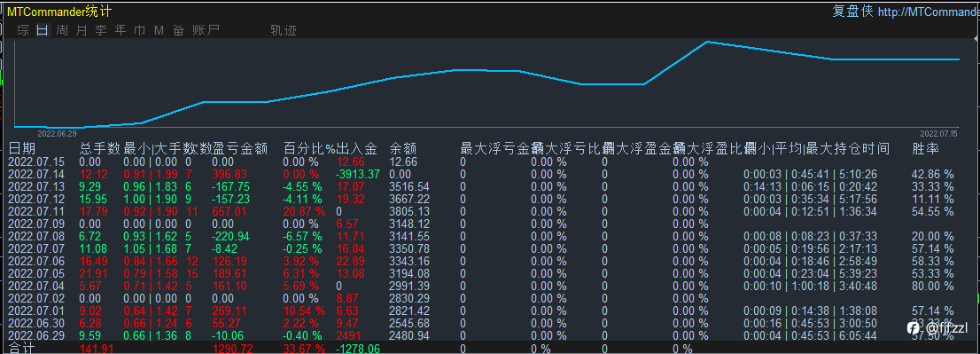This screenshot has width=980, height=354.
Task: Click the 80.00 % win rate cell
Action: [933, 286]
